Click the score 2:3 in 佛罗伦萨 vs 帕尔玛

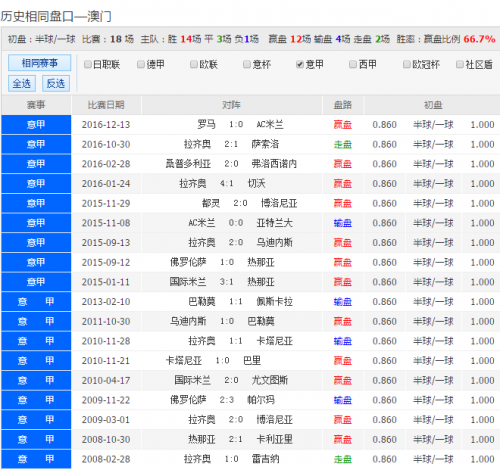pyautogui.click(x=227, y=400)
